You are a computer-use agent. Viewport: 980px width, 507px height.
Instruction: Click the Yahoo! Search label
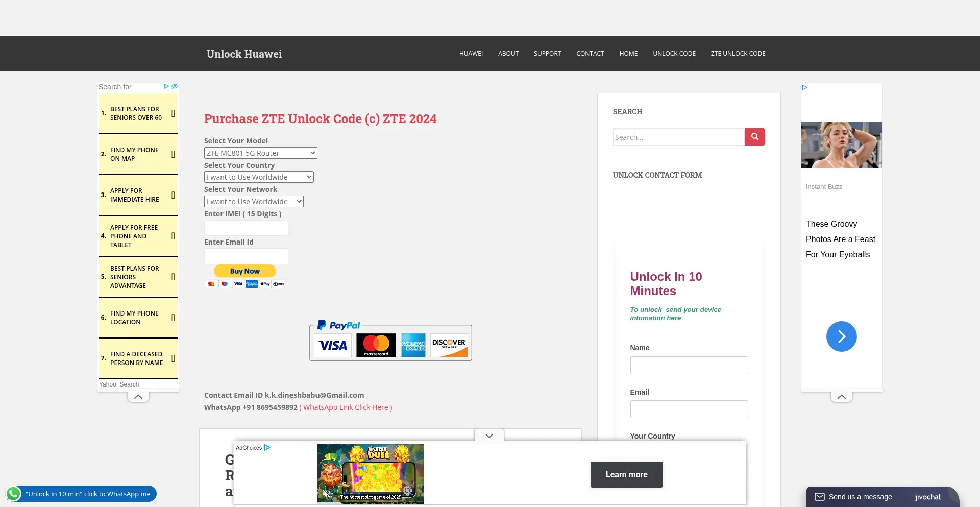(x=119, y=384)
